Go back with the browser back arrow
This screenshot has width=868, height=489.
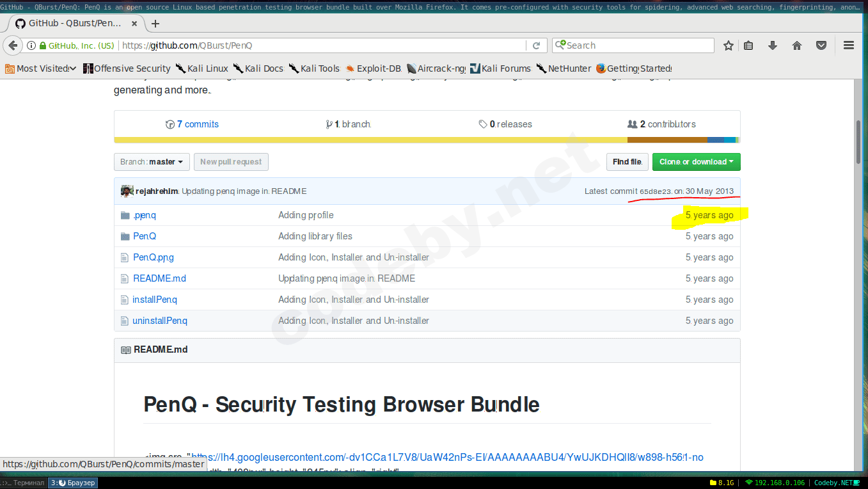click(13, 45)
